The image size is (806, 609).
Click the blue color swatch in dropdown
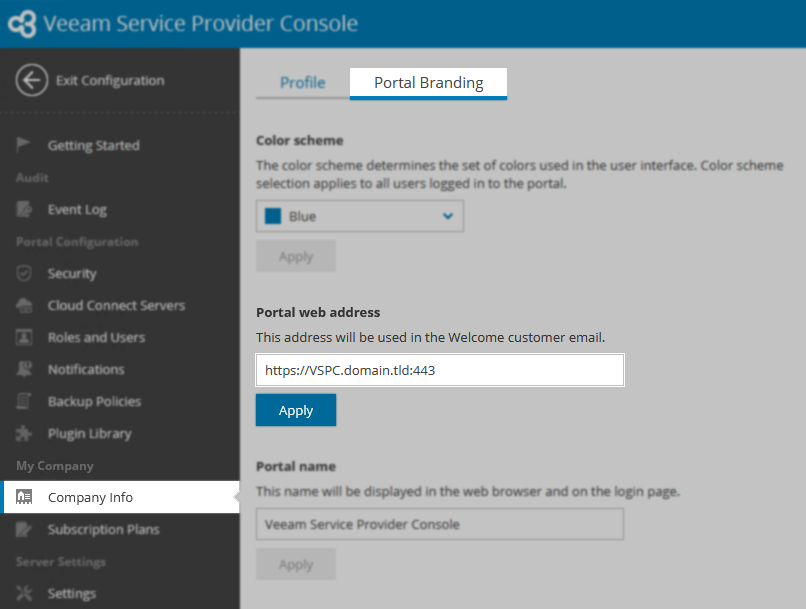pyautogui.click(x=273, y=216)
